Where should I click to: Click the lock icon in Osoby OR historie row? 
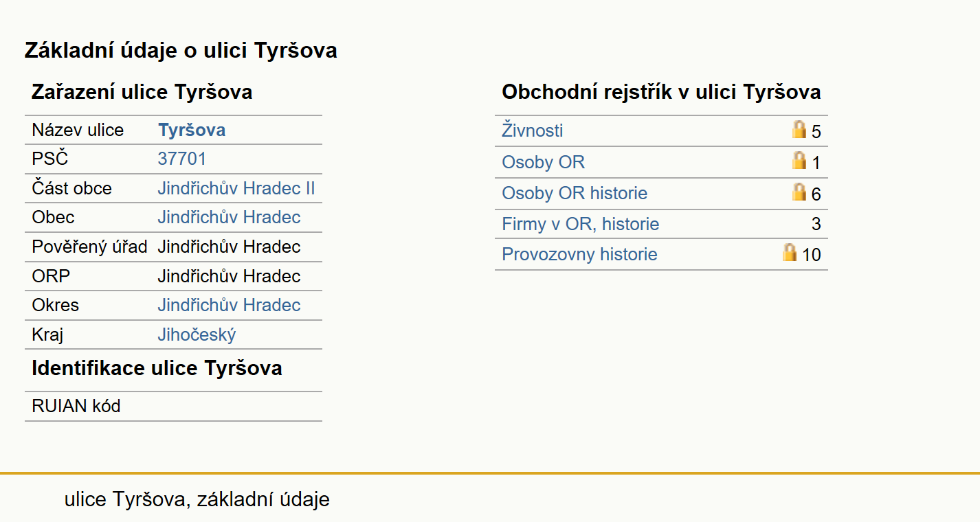[799, 191]
